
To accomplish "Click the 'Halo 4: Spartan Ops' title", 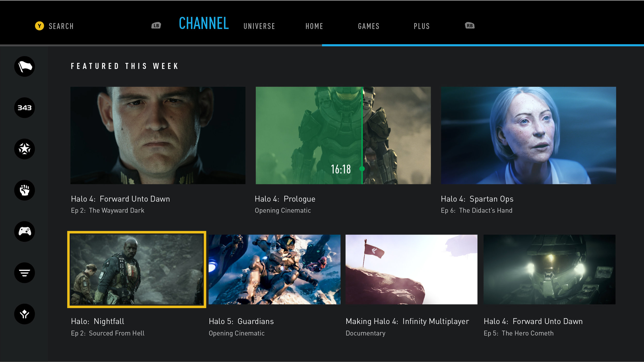I will (x=477, y=199).
